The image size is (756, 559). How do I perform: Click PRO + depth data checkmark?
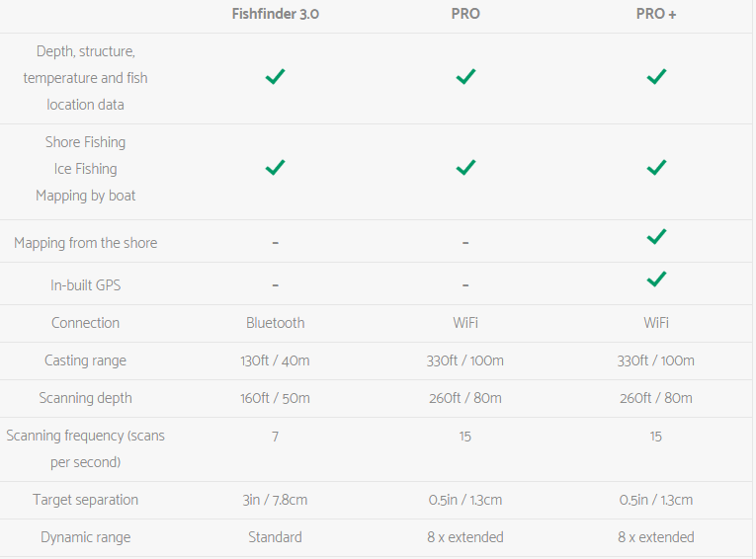[x=656, y=76]
